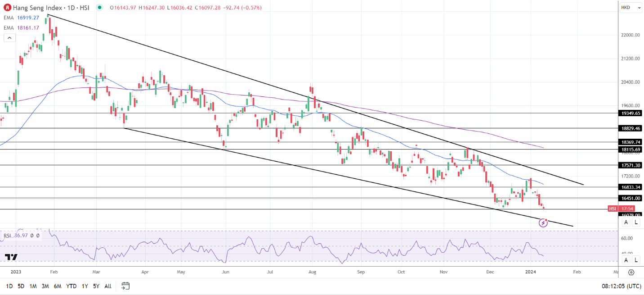Screen dimensions: 644x295
Task: Click the Aug label on time axis
Action: pyautogui.click(x=313, y=272)
